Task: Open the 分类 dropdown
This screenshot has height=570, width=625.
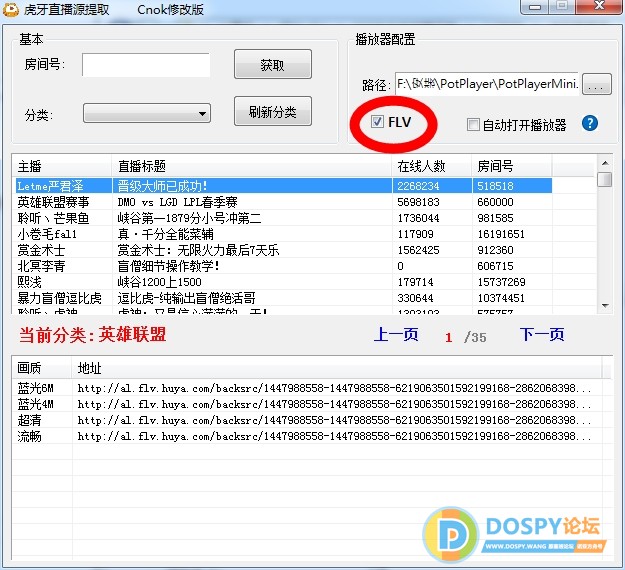Action: [147, 114]
